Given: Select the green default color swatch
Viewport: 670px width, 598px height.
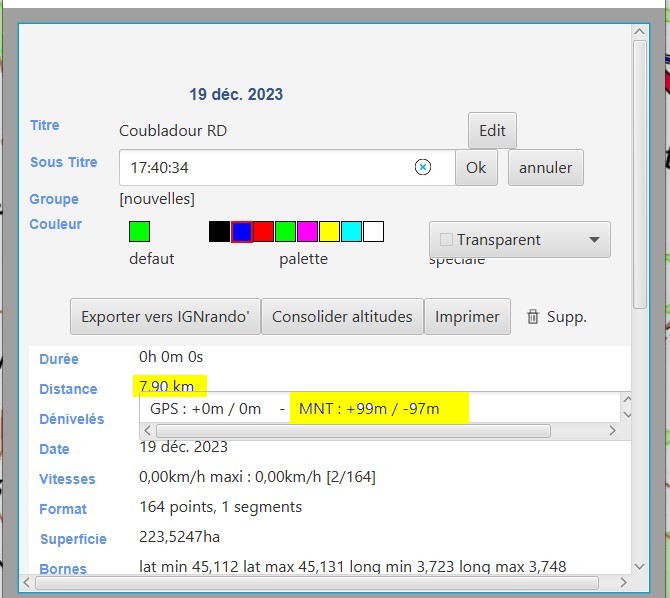Looking at the screenshot, I should (x=140, y=232).
